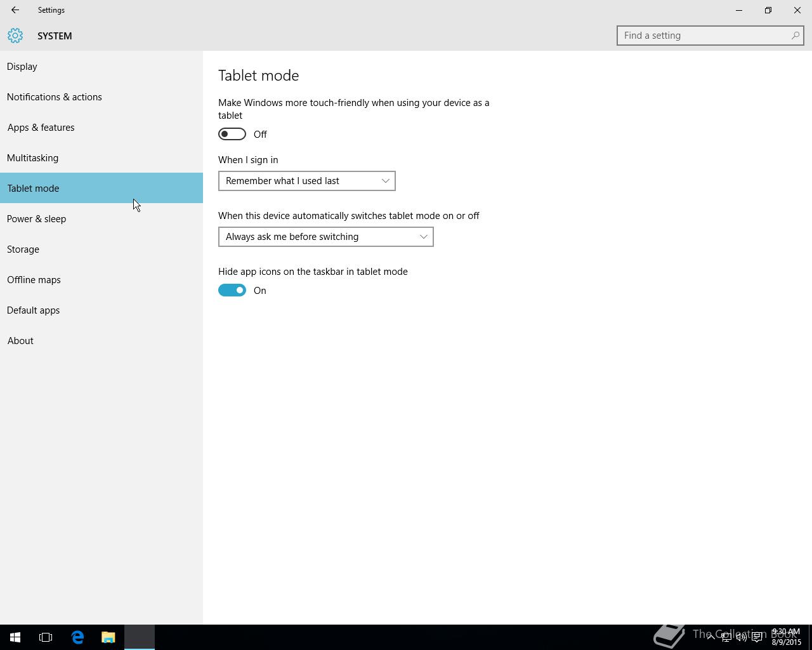Image resolution: width=812 pixels, height=650 pixels.
Task: Open the network status tray icon
Action: click(726, 637)
